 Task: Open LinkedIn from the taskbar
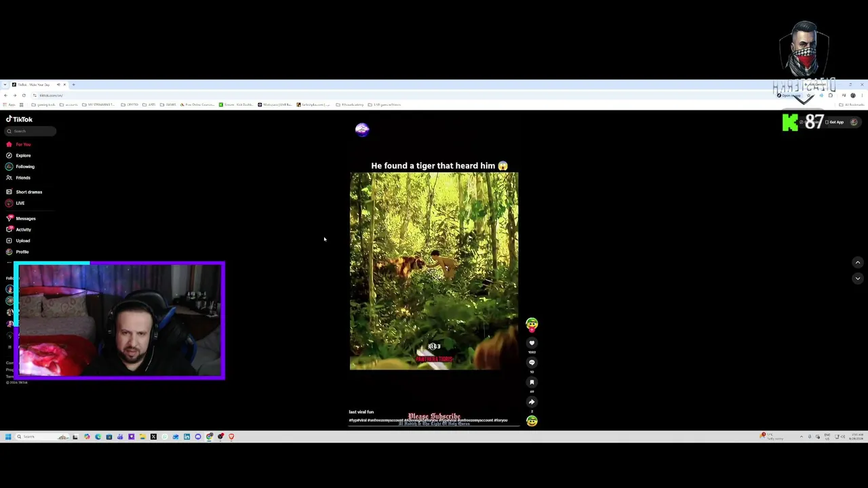pyautogui.click(x=186, y=436)
